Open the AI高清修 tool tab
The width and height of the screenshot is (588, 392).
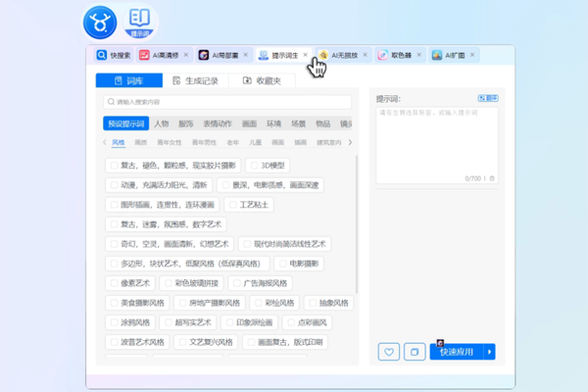point(163,56)
